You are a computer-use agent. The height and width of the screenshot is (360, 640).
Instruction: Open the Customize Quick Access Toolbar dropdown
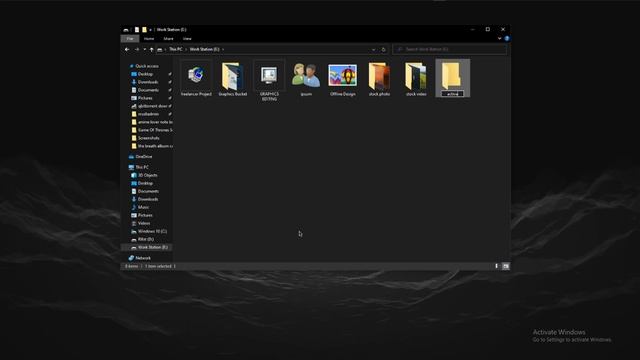(151, 30)
